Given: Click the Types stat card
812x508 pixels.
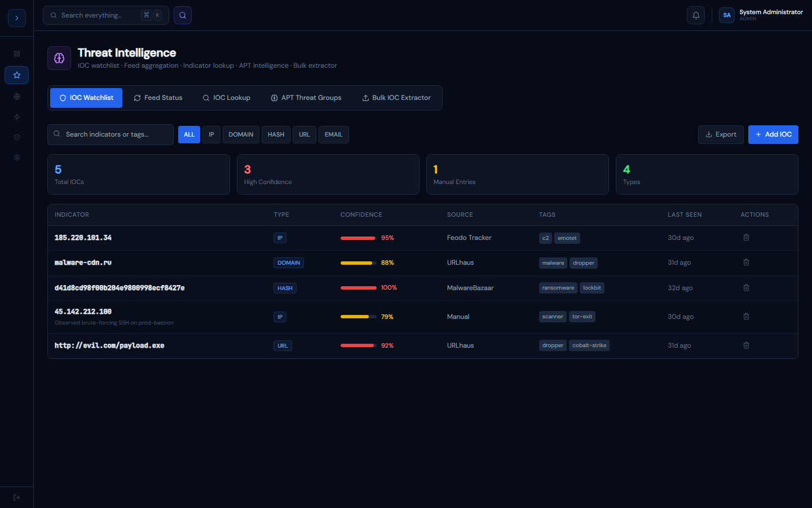Looking at the screenshot, I should pos(707,174).
